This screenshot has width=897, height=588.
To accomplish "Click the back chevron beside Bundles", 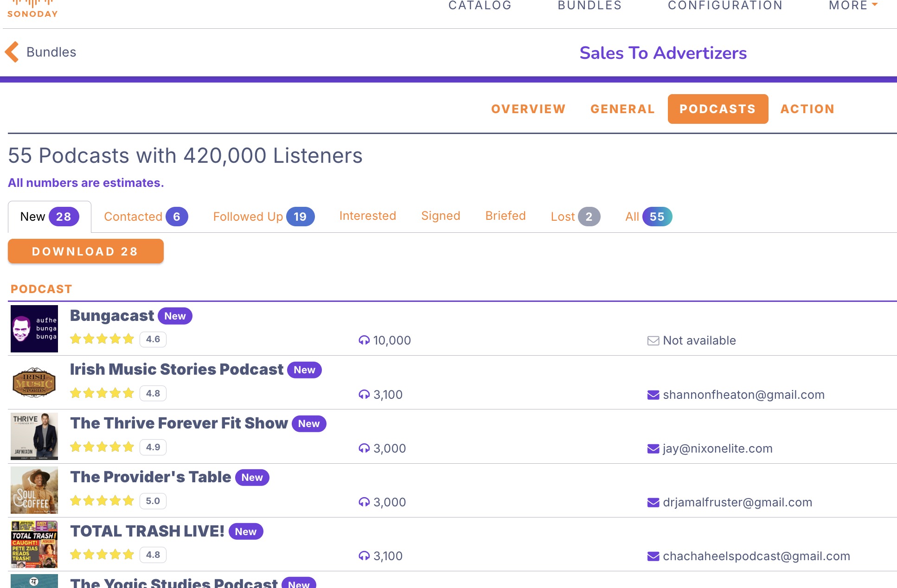I will point(12,52).
